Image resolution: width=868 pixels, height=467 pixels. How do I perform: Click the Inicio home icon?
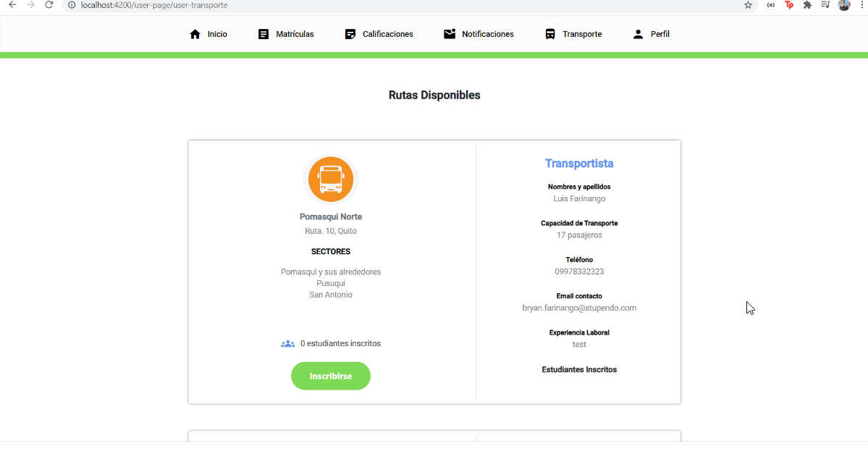pos(194,33)
